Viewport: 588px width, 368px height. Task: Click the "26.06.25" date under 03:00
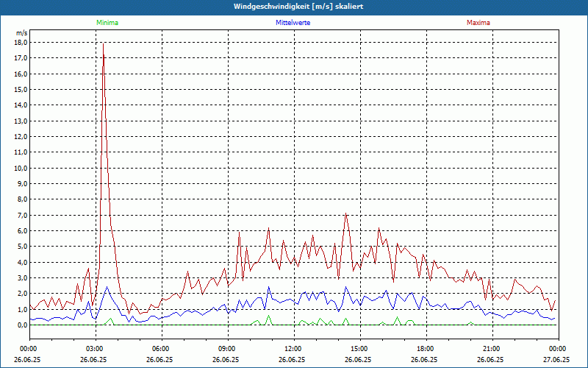coord(93,359)
